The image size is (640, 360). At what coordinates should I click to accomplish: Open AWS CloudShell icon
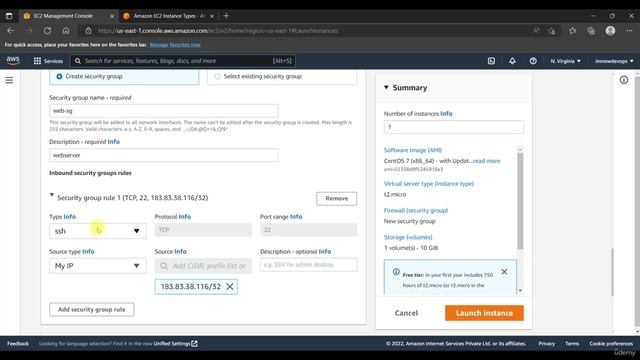pyautogui.click(x=491, y=61)
